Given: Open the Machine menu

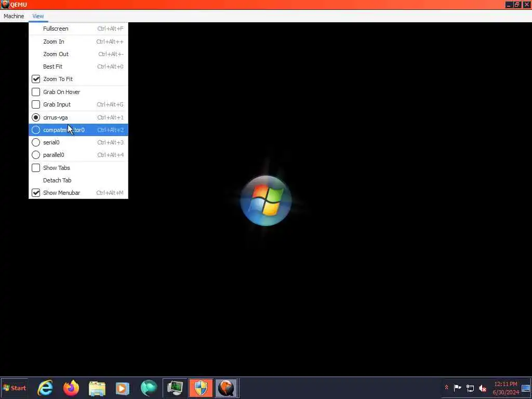Looking at the screenshot, I should (14, 16).
